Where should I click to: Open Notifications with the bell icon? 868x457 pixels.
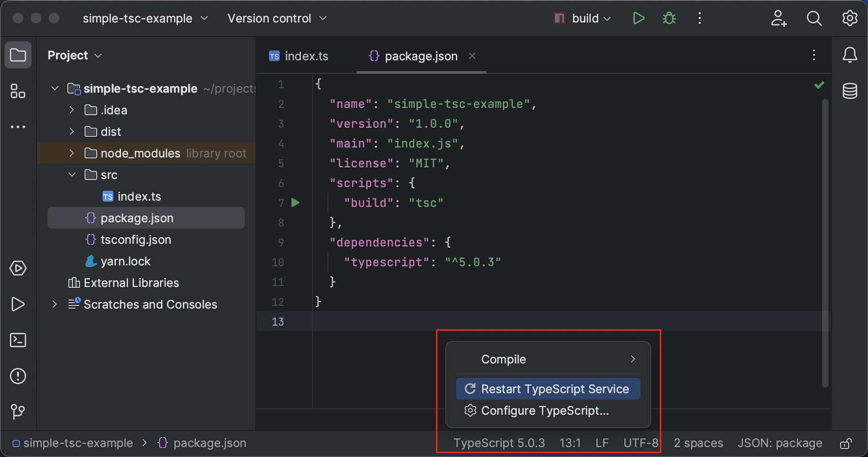(x=850, y=55)
